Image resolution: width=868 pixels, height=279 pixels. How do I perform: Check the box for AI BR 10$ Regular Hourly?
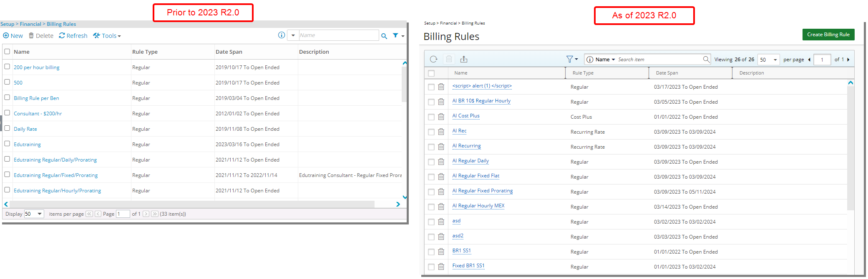431,102
